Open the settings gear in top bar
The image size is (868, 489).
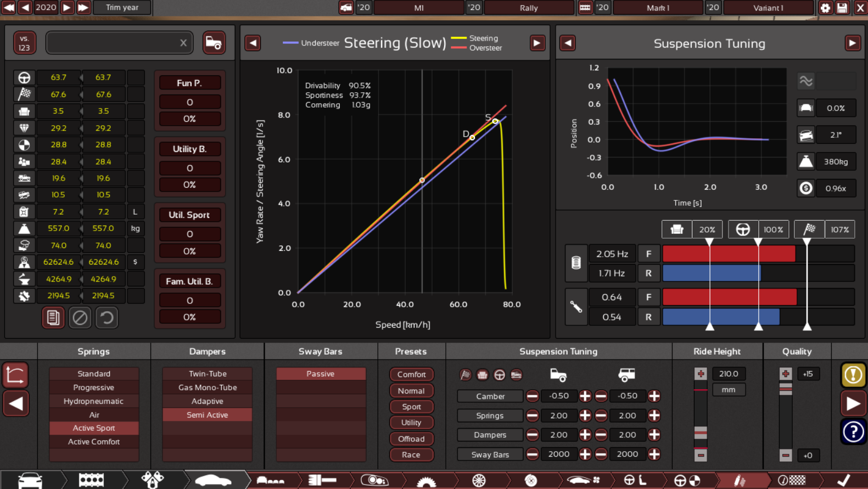pyautogui.click(x=825, y=8)
